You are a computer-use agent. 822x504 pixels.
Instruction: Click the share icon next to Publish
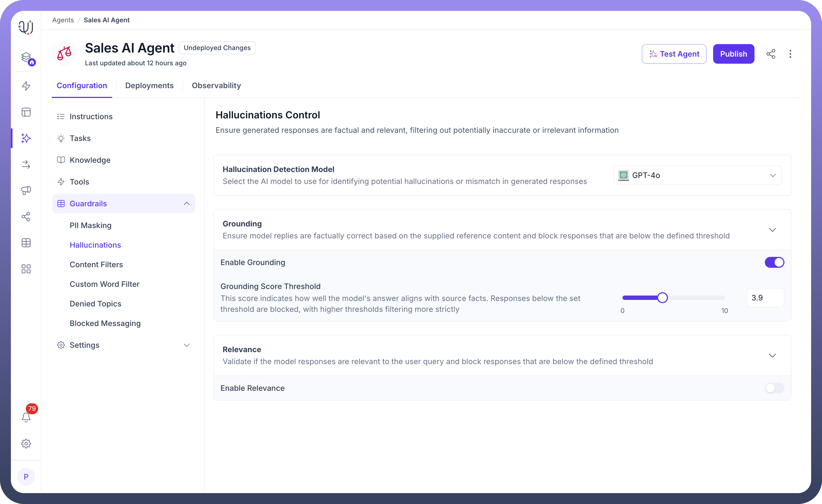tap(771, 54)
